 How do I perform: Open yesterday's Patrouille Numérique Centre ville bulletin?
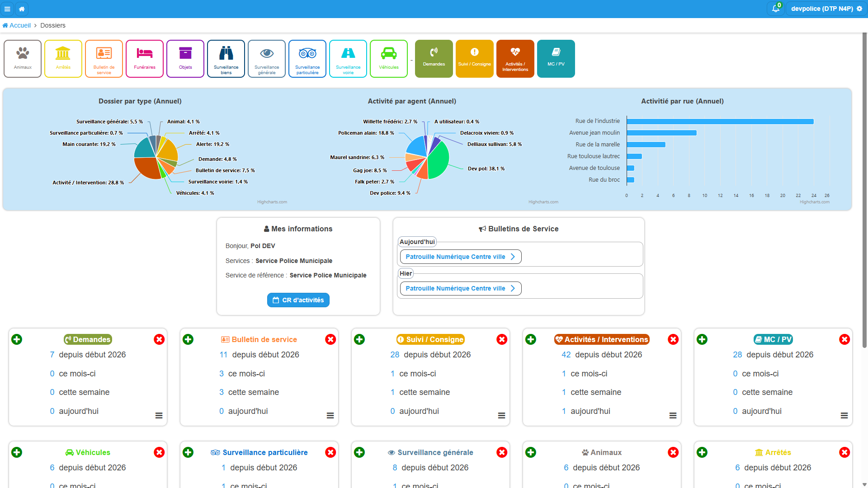coord(461,288)
